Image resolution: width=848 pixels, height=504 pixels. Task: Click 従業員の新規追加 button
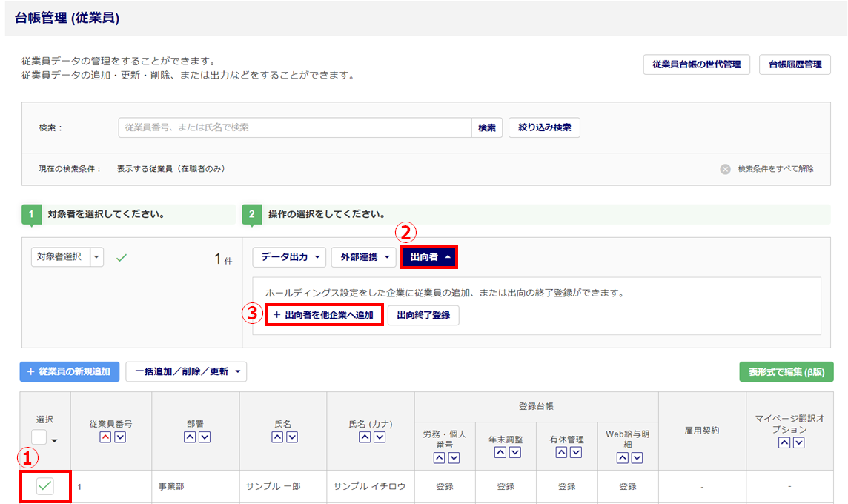69,371
